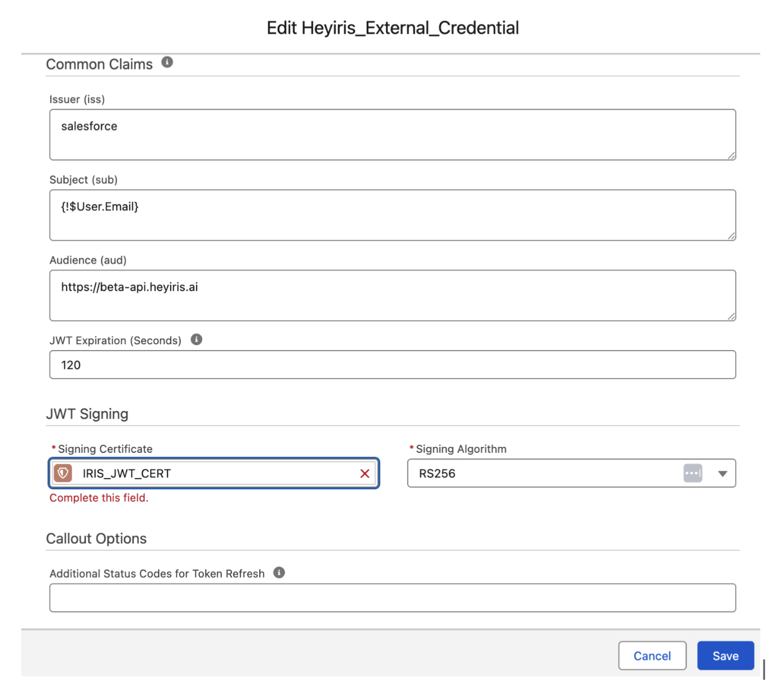The width and height of the screenshot is (783, 700).
Task: Save the external credential changes
Action: tap(726, 656)
